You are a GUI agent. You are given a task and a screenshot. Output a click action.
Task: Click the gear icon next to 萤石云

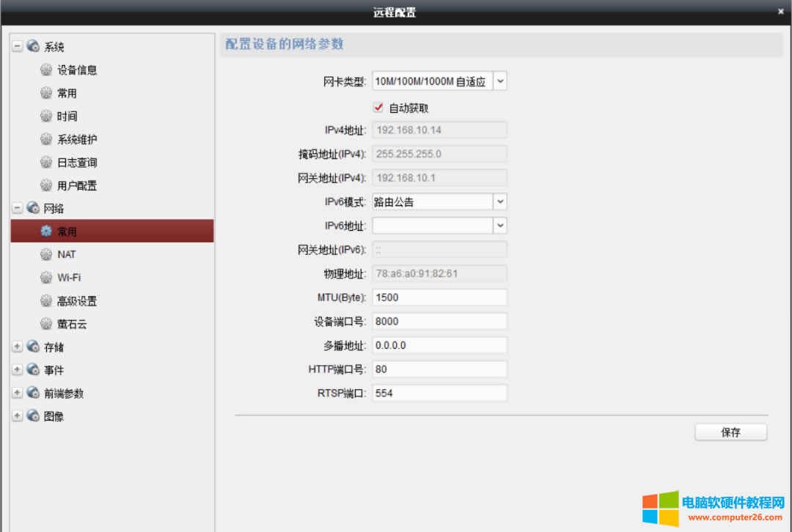pos(47,324)
